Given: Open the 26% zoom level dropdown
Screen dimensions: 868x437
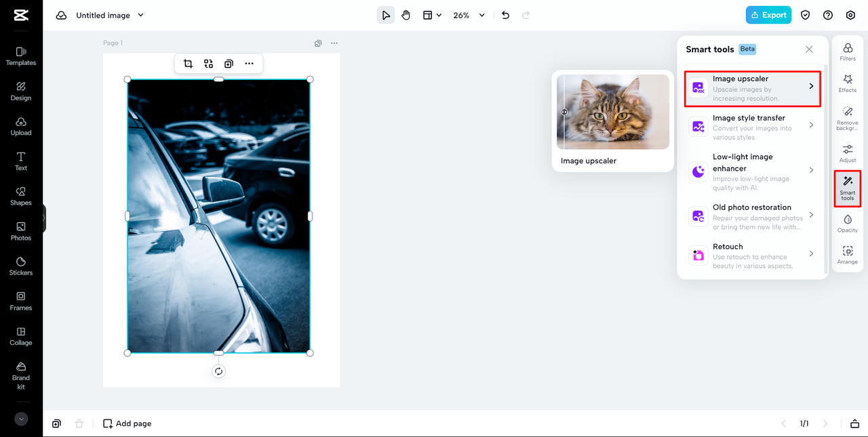Looking at the screenshot, I should point(469,15).
